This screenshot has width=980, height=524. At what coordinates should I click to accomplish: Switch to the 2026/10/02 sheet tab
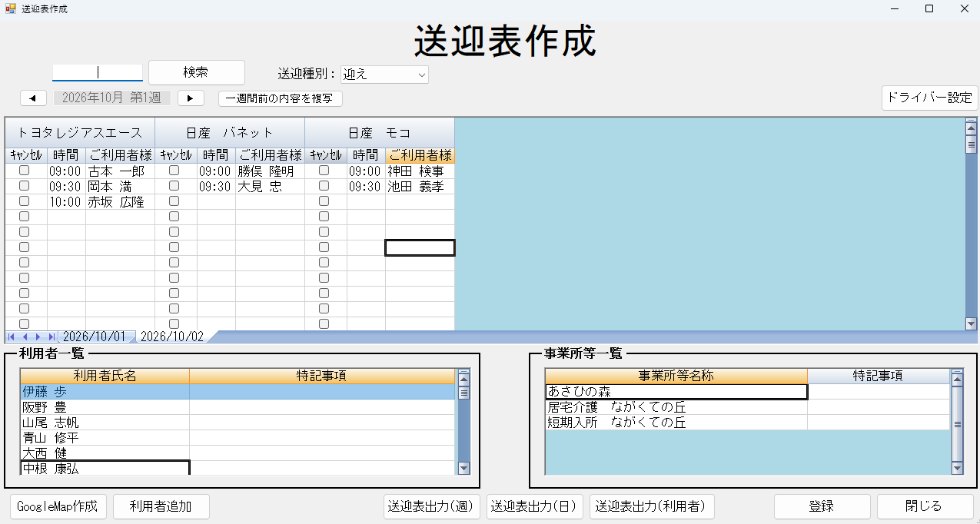[172, 337]
